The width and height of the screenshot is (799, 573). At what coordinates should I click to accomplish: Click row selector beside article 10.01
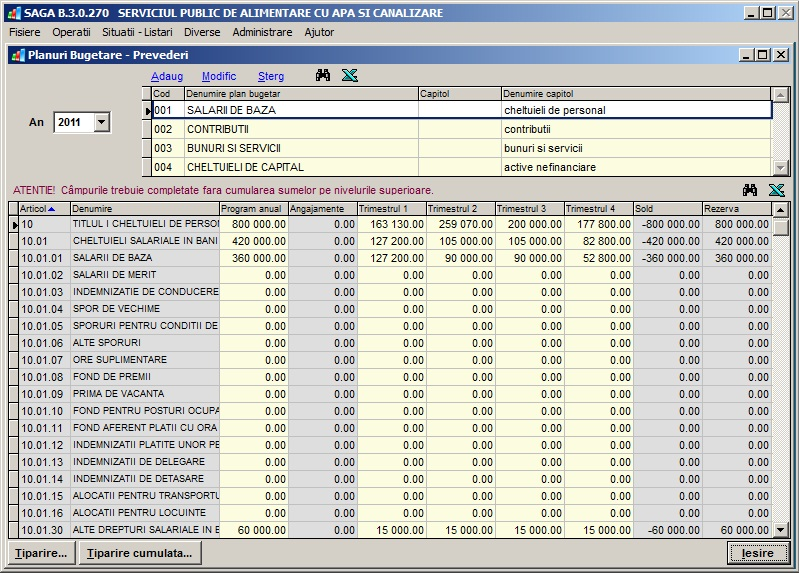pyautogui.click(x=14, y=241)
